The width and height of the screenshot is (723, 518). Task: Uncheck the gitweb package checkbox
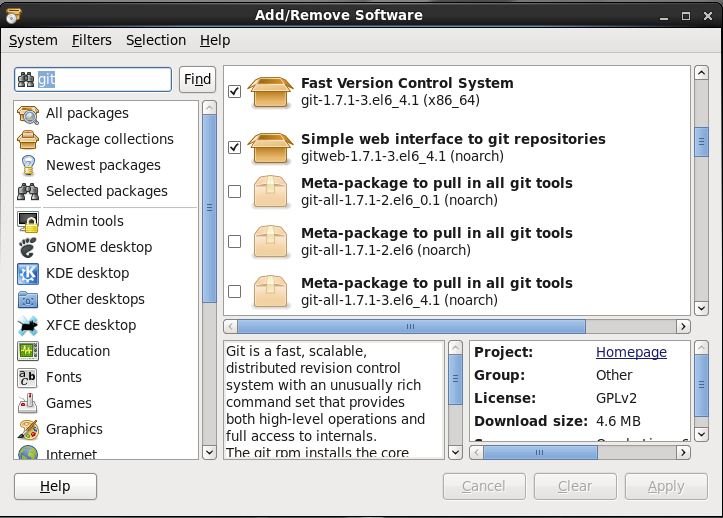[235, 147]
